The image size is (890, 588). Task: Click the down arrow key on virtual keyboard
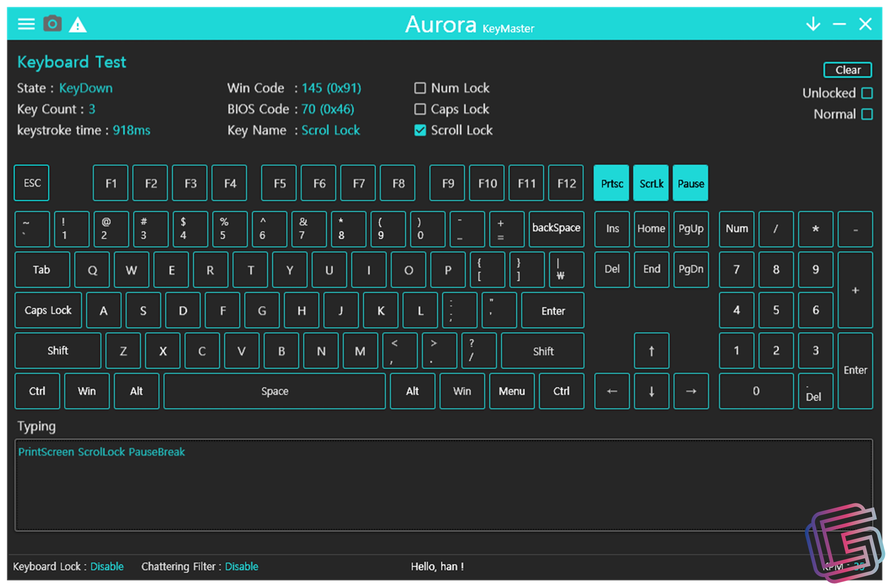tap(651, 391)
